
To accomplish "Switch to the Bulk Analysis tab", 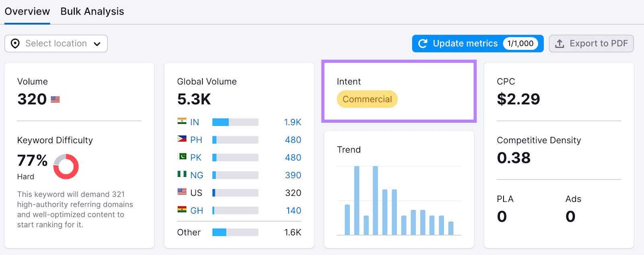I will click(92, 11).
